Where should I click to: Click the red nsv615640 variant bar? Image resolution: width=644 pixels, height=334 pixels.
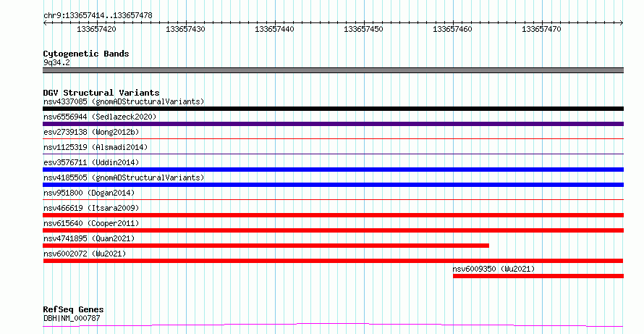333,230
